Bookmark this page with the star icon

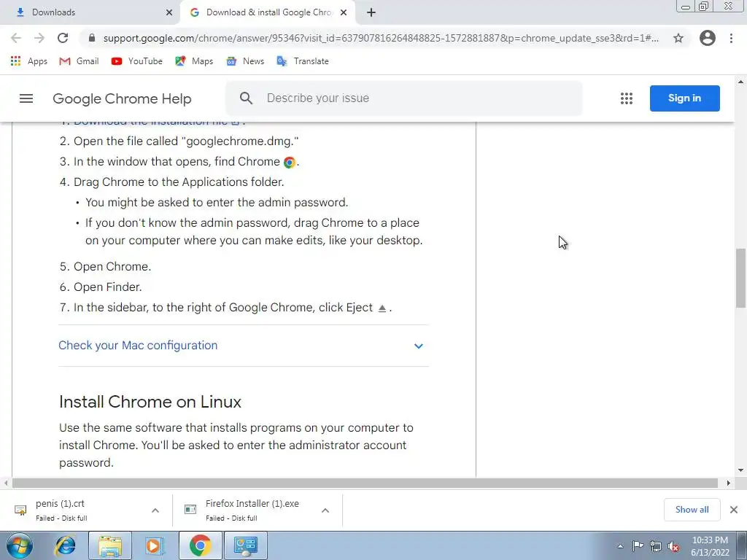click(x=678, y=38)
